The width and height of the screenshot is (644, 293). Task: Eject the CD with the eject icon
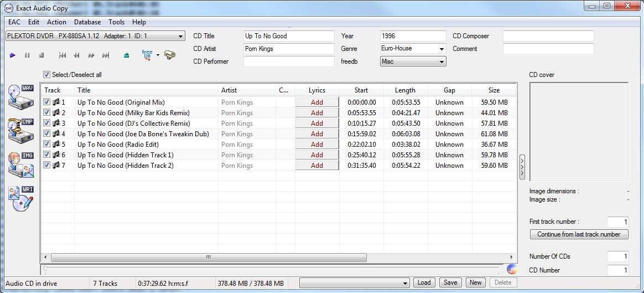coord(127,55)
